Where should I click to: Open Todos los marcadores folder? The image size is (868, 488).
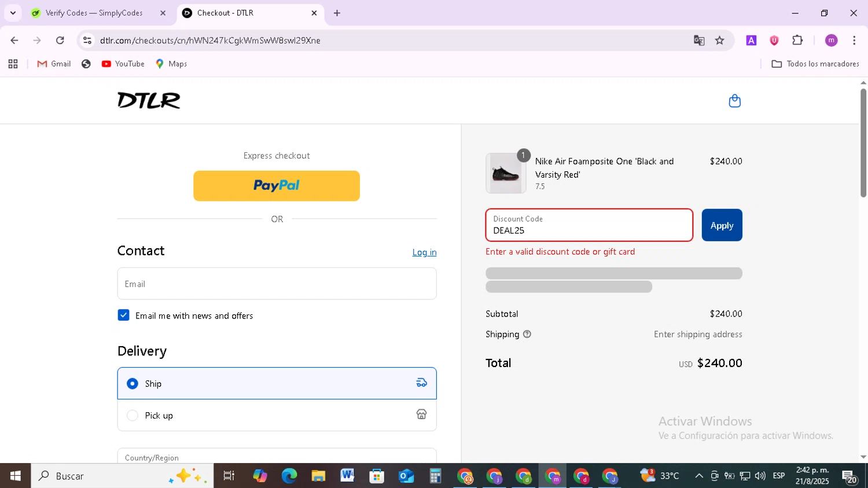click(815, 64)
